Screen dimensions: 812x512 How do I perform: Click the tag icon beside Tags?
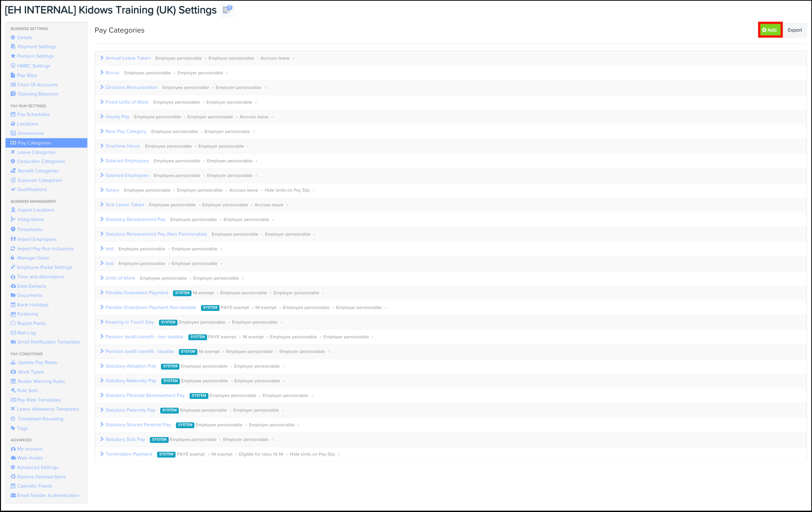coord(13,428)
